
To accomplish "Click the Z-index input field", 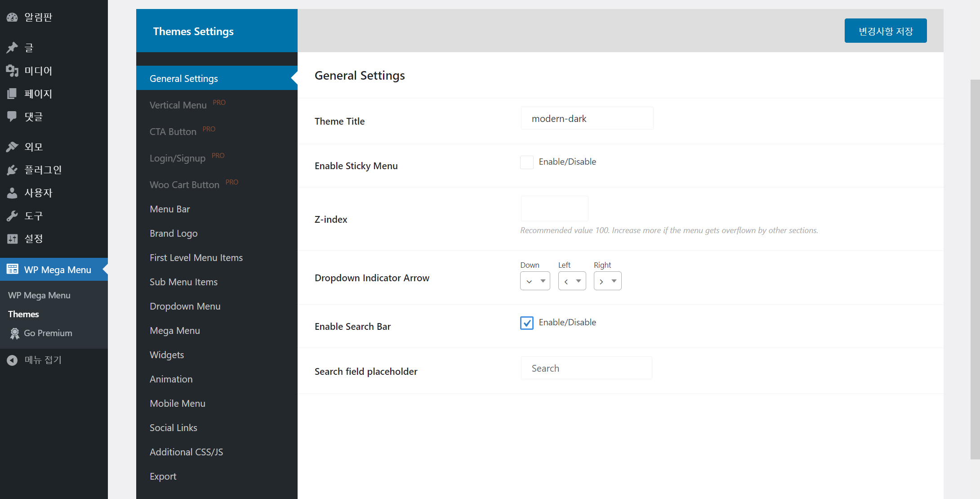I will click(554, 208).
